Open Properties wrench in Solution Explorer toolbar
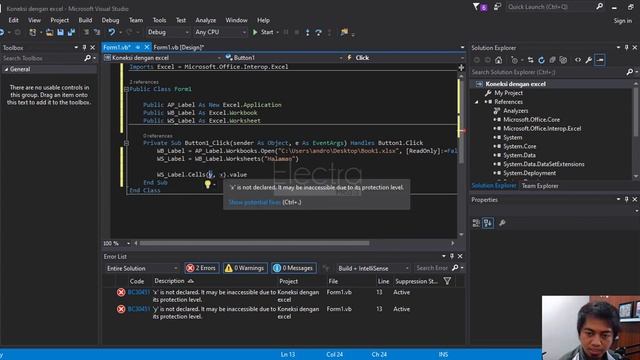Image resolution: width=640 pixels, height=360 pixels. [589, 60]
